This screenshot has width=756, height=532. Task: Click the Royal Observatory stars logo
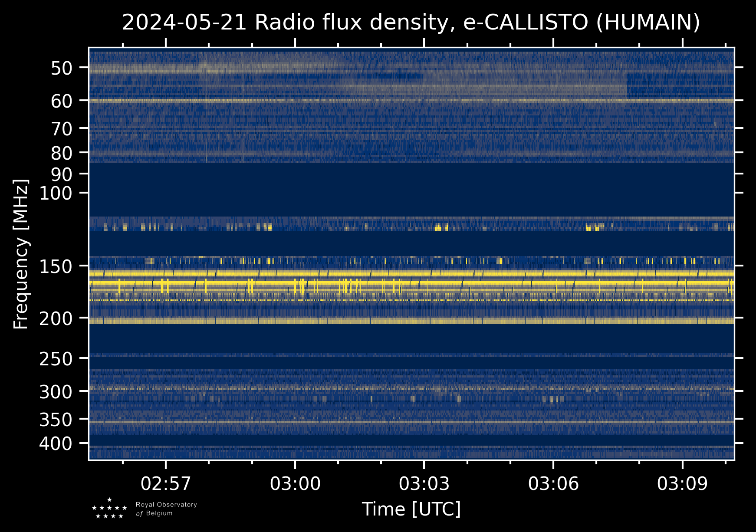point(109,509)
